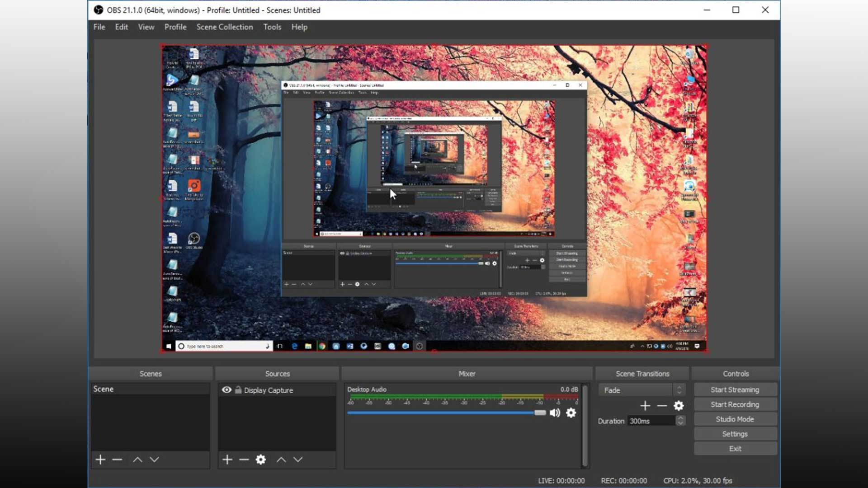Add a transition with the Scene Transitions plus

(x=645, y=406)
